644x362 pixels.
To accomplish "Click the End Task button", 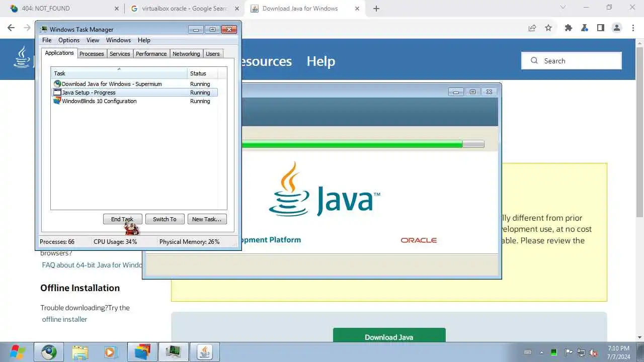I will coord(122,219).
